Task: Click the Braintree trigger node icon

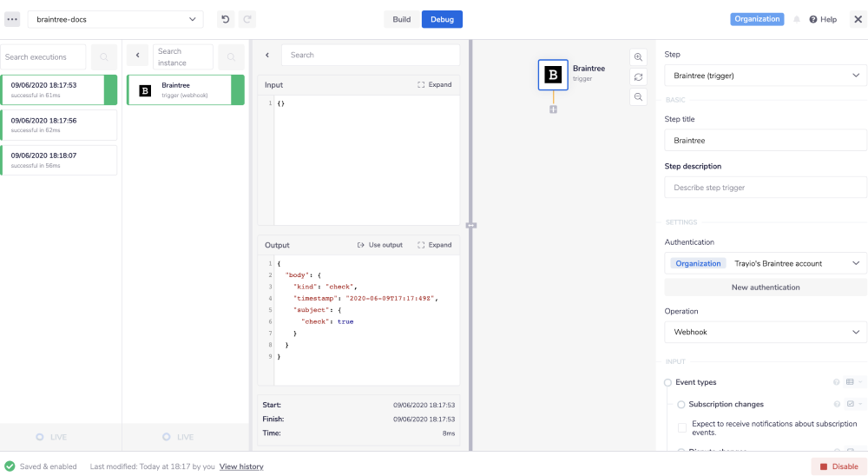Action: pyautogui.click(x=553, y=75)
